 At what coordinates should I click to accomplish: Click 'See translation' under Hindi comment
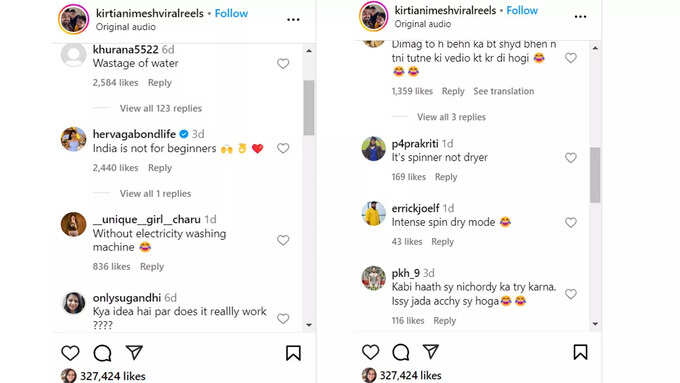coord(503,91)
